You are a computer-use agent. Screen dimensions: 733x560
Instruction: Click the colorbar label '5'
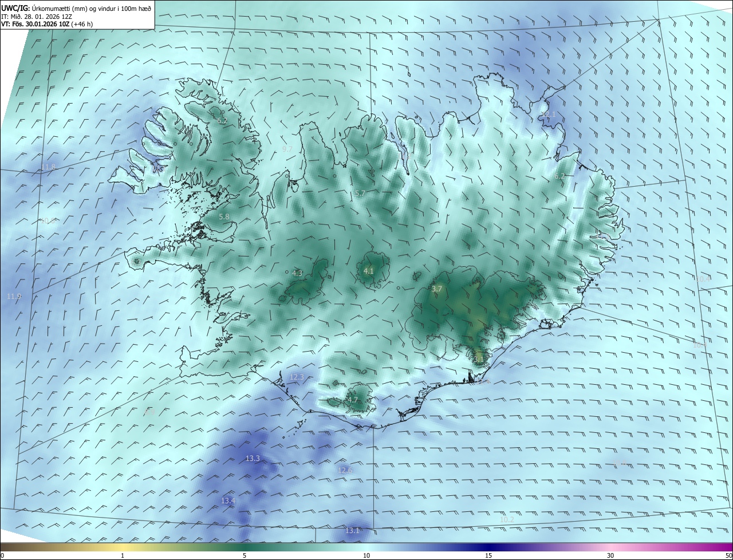click(x=245, y=555)
